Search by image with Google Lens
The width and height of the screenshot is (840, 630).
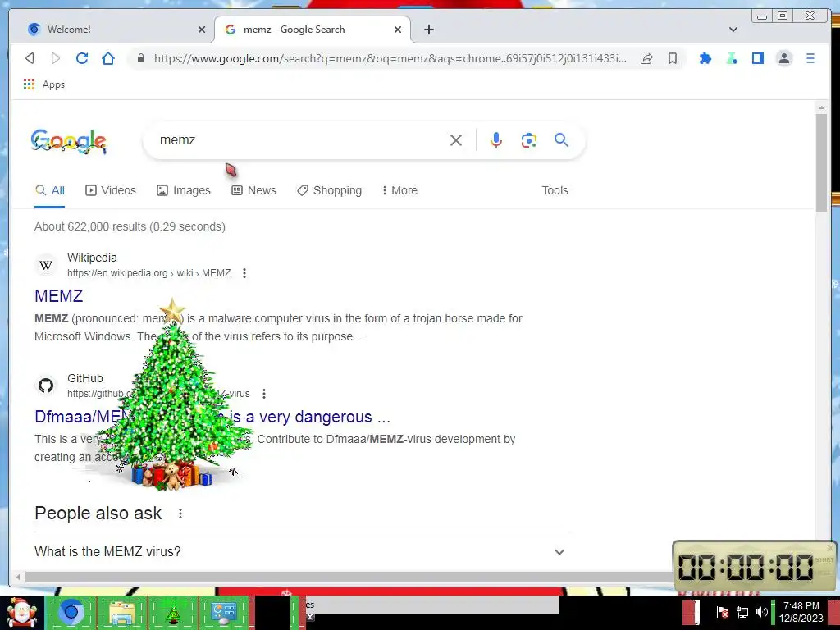pos(529,140)
